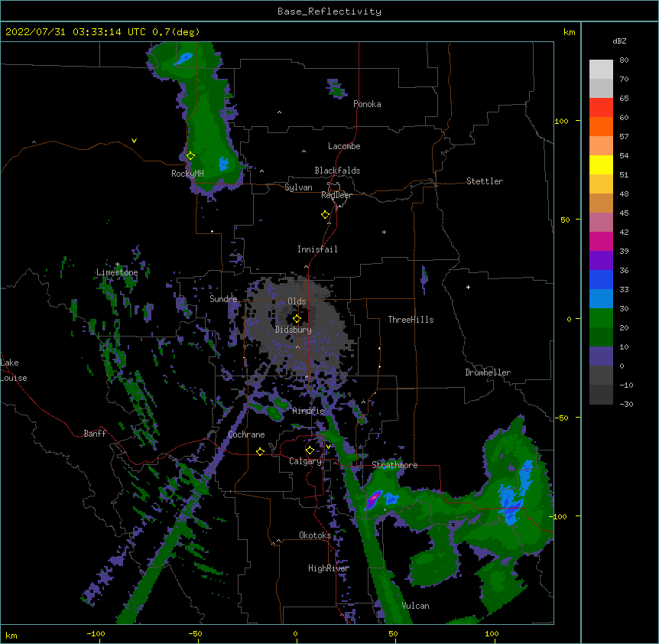Click the white asterisk marker above Limestone

click(x=117, y=265)
